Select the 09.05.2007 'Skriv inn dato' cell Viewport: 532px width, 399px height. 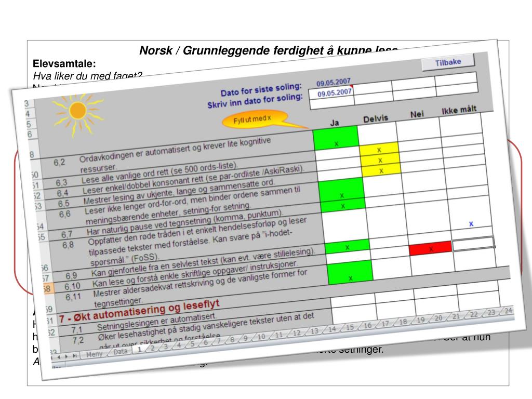click(332, 93)
